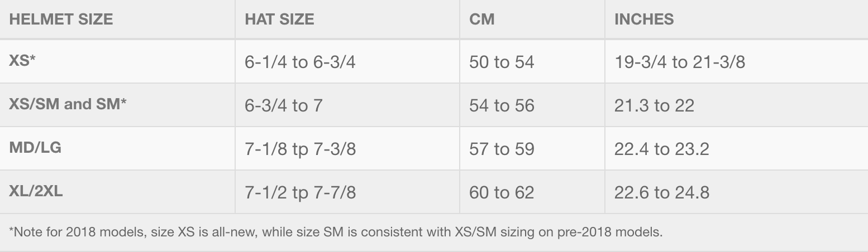Click hat size 6-1/4 to 6-3/4
Viewport: 868px width, 252px height.
(x=300, y=61)
